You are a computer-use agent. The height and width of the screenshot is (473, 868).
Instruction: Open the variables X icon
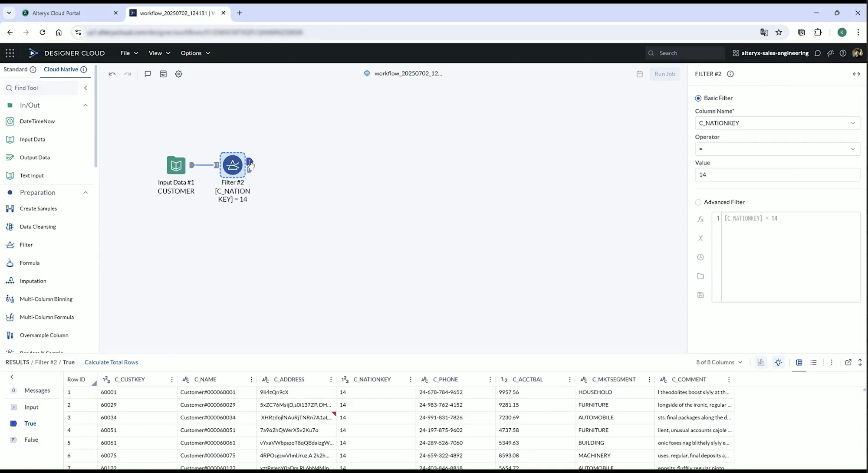click(x=700, y=238)
